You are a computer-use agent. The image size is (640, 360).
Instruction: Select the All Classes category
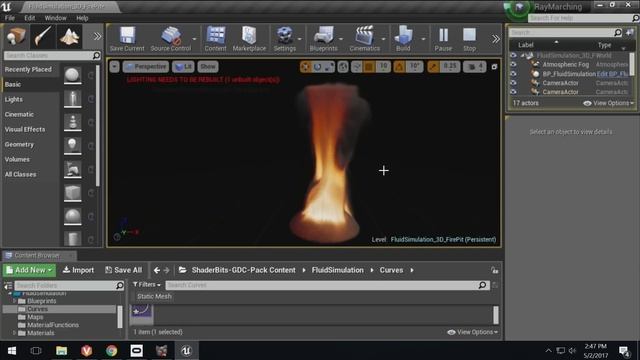[x=20, y=174]
